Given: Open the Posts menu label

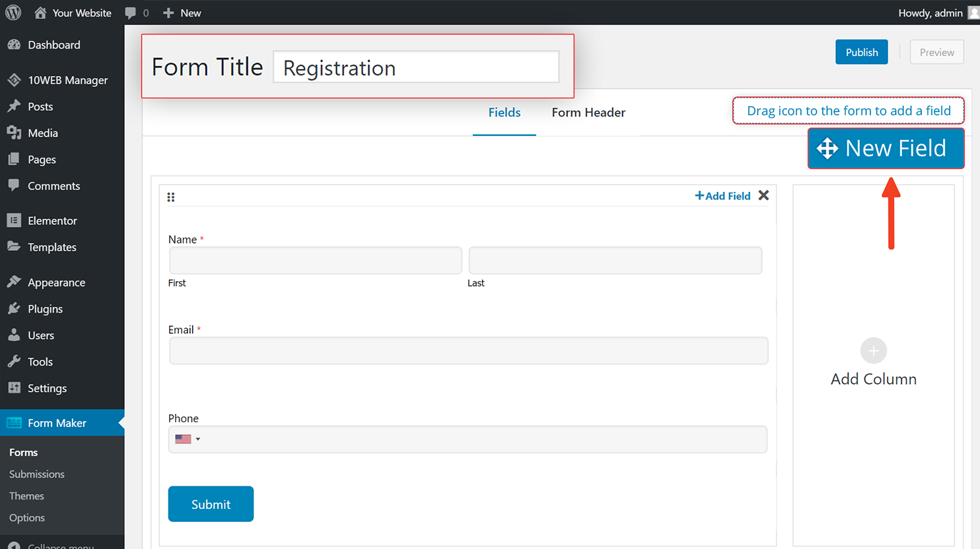Looking at the screenshot, I should click(40, 107).
